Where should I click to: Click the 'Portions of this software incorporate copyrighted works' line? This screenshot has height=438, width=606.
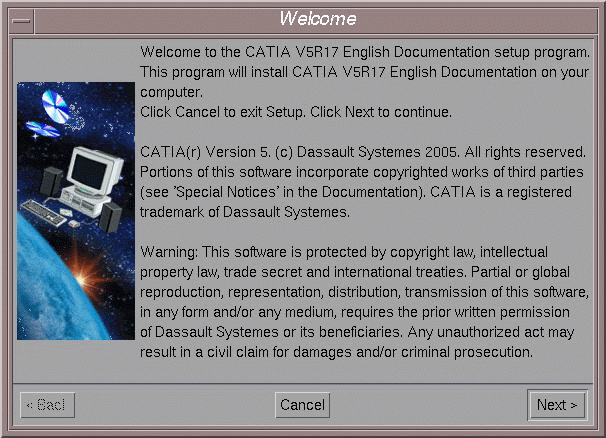click(361, 172)
